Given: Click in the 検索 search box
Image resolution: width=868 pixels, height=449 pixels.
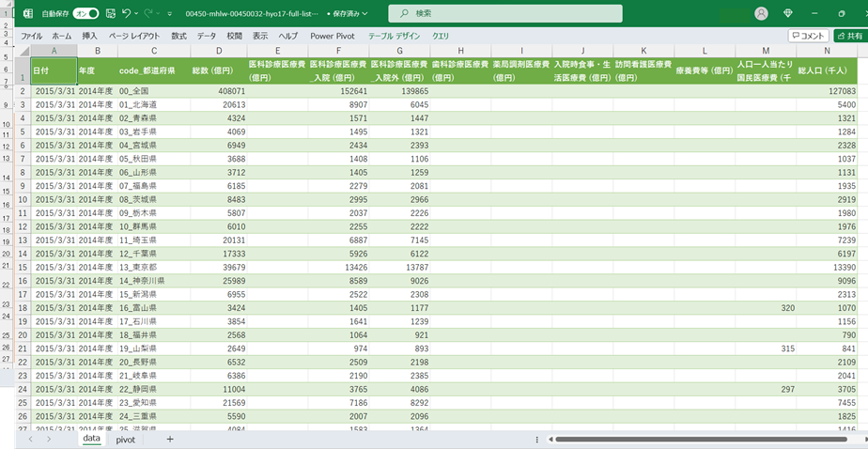Looking at the screenshot, I should (505, 13).
